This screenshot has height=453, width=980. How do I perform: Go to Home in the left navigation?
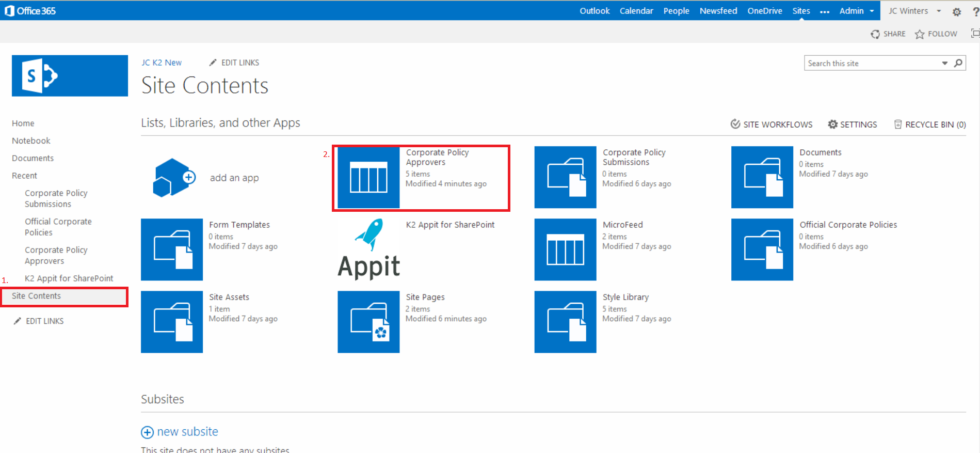[x=23, y=123]
